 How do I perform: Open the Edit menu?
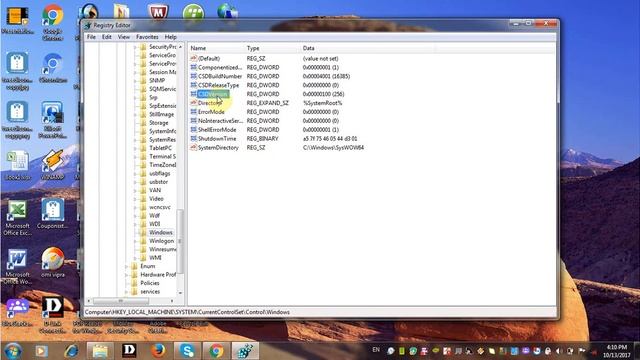click(107, 37)
